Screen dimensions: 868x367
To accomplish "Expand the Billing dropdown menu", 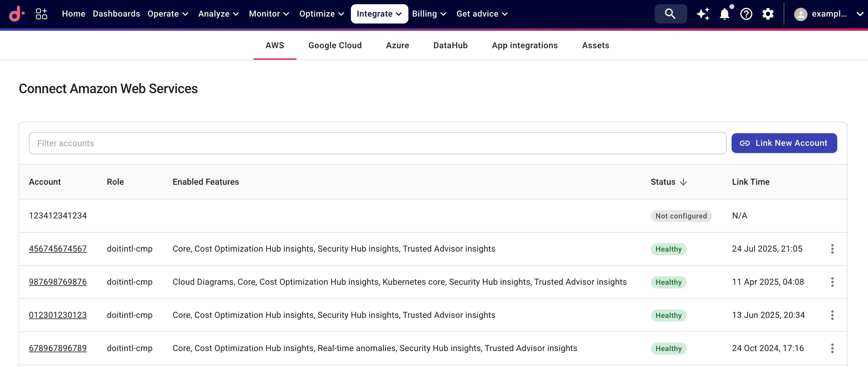I will coord(429,14).
